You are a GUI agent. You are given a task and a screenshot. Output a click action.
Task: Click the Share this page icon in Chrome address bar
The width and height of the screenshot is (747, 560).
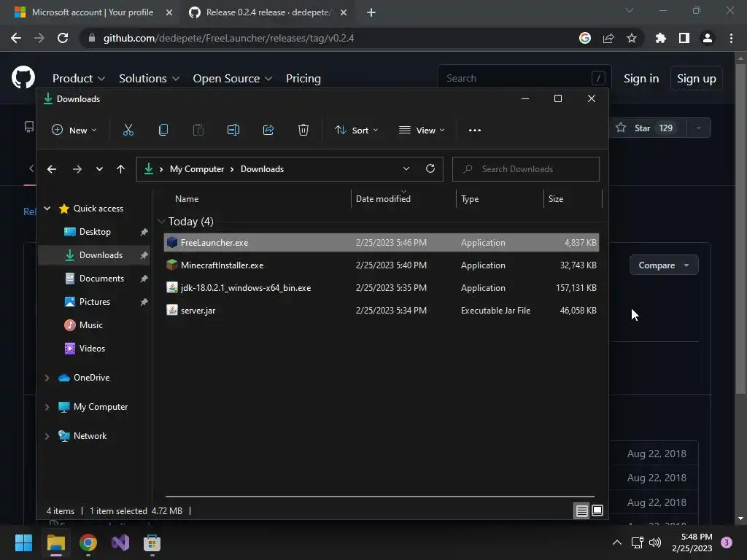pyautogui.click(x=608, y=38)
